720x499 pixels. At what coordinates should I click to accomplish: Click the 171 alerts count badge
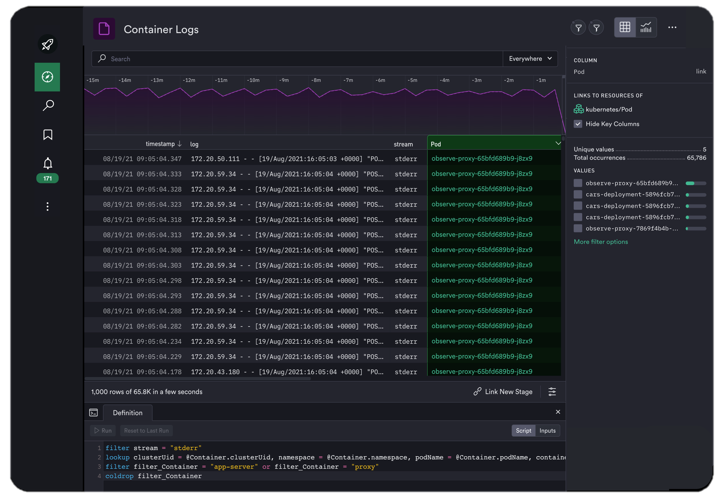pos(47,178)
